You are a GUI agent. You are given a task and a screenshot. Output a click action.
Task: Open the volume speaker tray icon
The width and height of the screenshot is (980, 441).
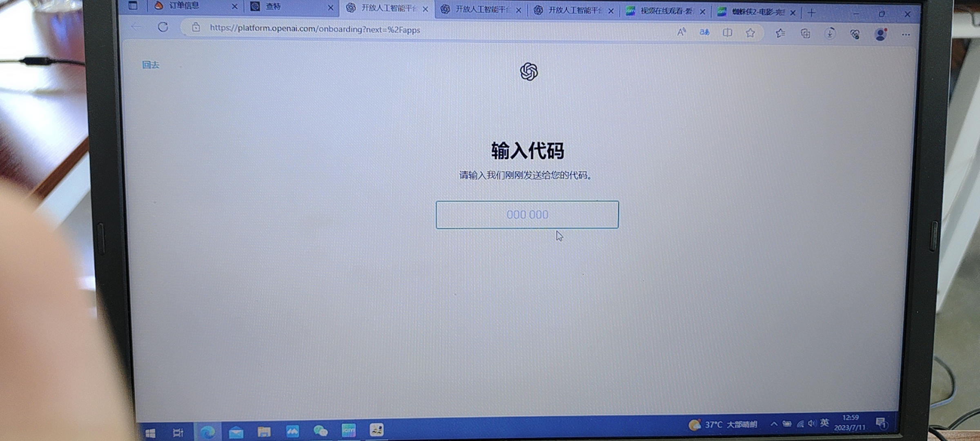click(x=812, y=423)
